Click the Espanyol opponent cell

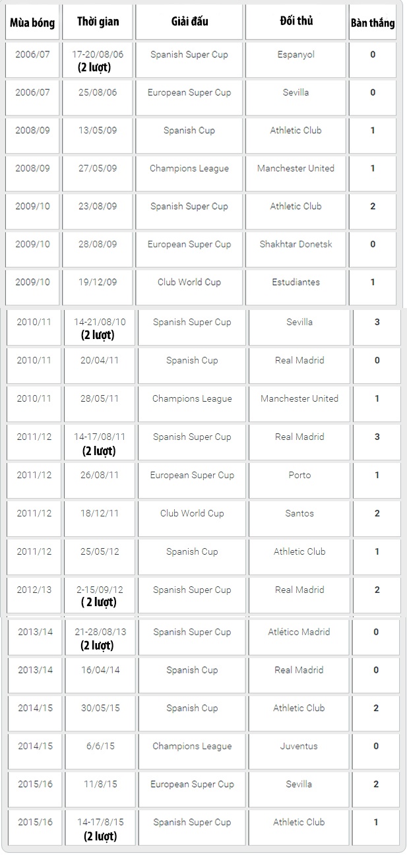click(296, 55)
